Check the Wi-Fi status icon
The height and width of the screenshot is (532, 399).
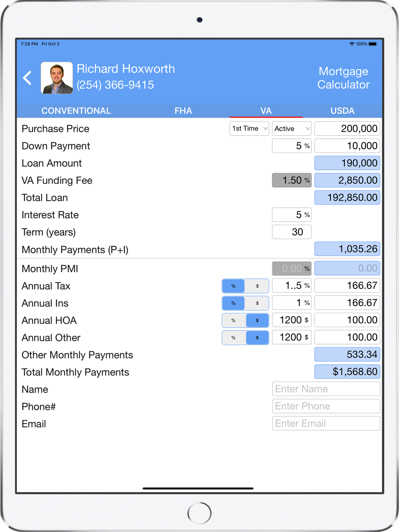click(352, 44)
